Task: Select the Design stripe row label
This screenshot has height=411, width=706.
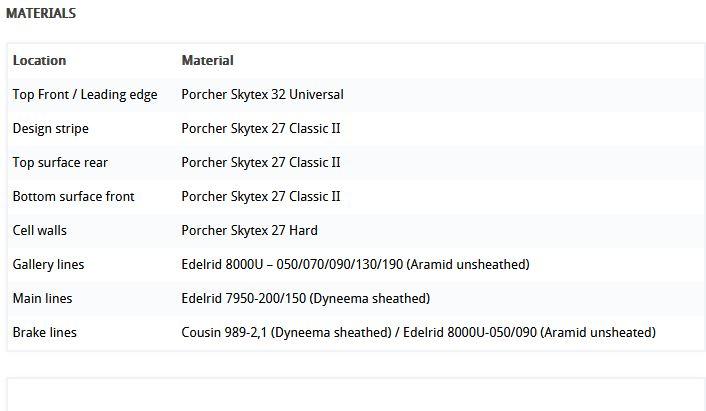Action: pos(51,129)
